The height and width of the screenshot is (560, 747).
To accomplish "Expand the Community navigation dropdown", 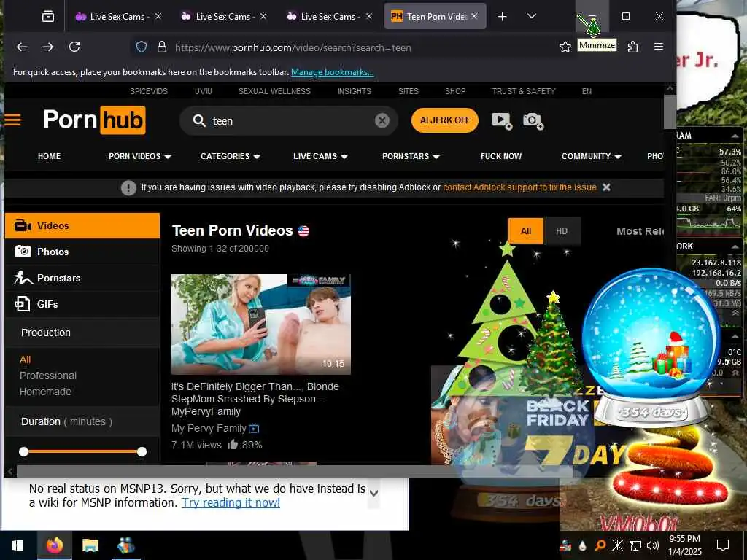I will coord(591,156).
